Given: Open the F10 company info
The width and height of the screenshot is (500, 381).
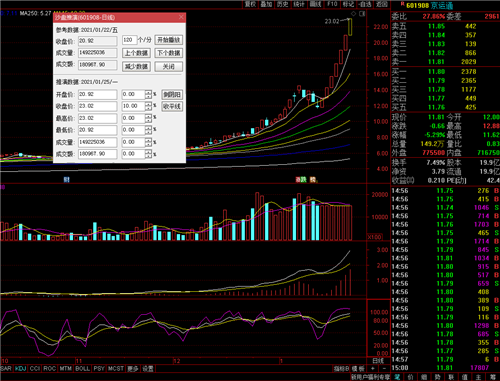Looking at the screenshot, I should (x=332, y=4).
